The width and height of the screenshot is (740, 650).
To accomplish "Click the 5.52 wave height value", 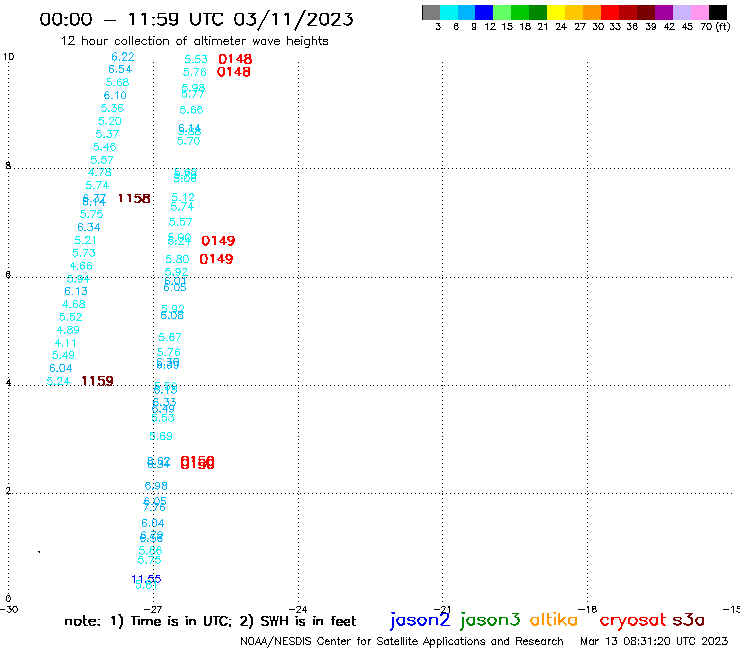I will pyautogui.click(x=71, y=317).
